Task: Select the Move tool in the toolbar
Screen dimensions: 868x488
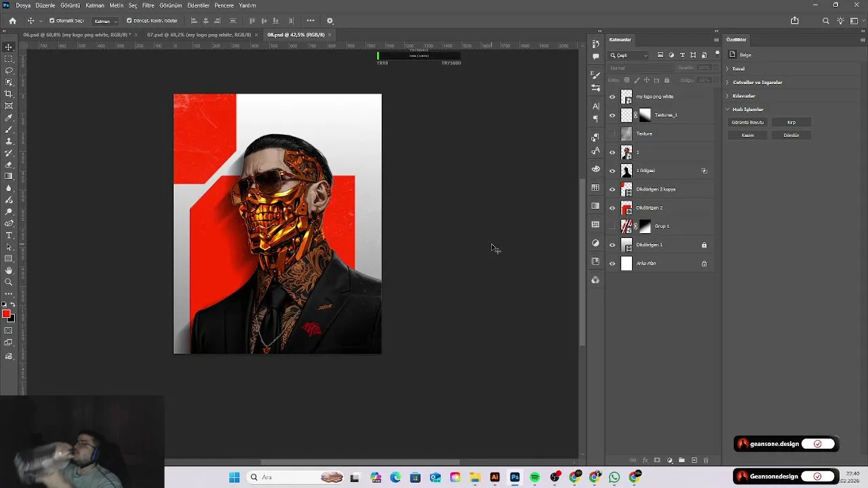Action: pos(9,47)
